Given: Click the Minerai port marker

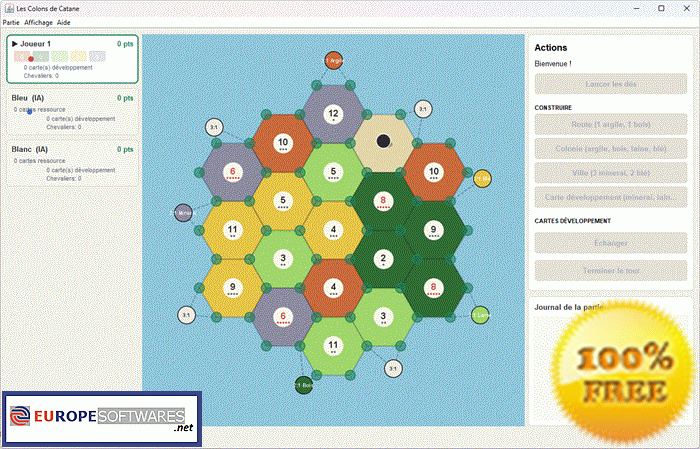Looking at the screenshot, I should click(x=183, y=213).
